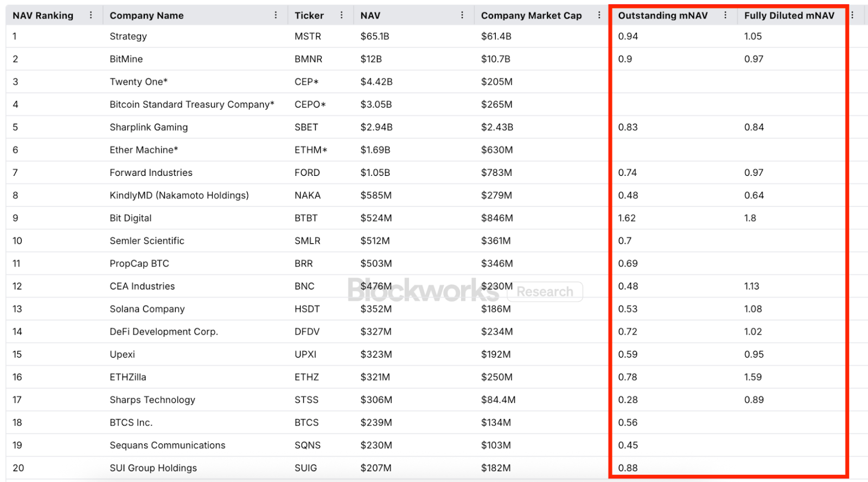The height and width of the screenshot is (482, 868).
Task: Sort by the Company Name header
Action: point(146,16)
